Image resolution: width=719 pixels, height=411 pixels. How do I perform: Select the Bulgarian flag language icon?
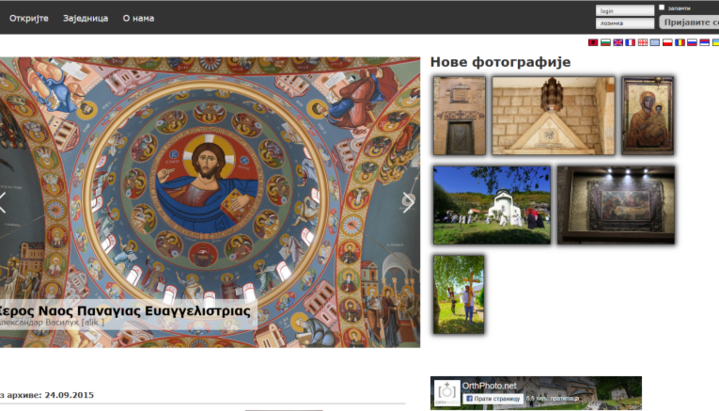click(x=606, y=43)
